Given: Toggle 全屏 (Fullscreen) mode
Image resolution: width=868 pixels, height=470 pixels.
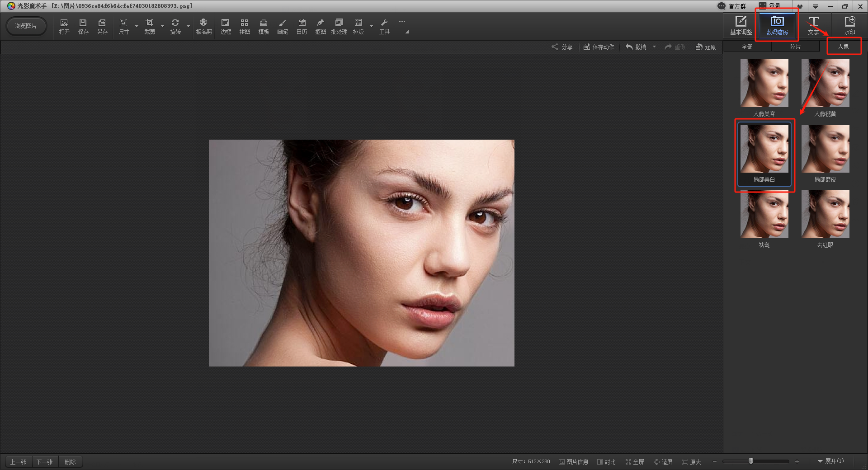Looking at the screenshot, I should [635, 462].
